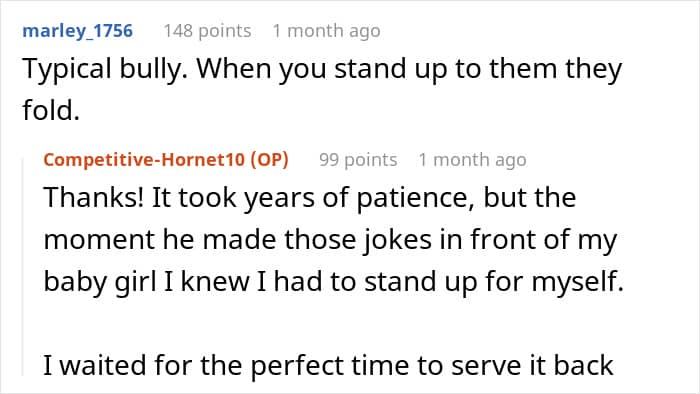Click the word 'fold.' in first comment
Image resolution: width=700 pixels, height=394 pixels.
click(x=51, y=110)
